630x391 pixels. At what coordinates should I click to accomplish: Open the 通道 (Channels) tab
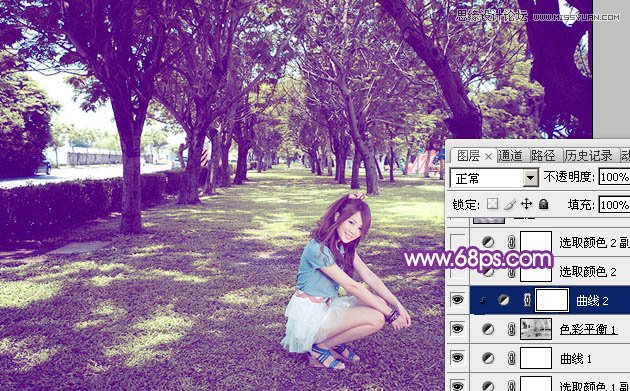click(510, 155)
